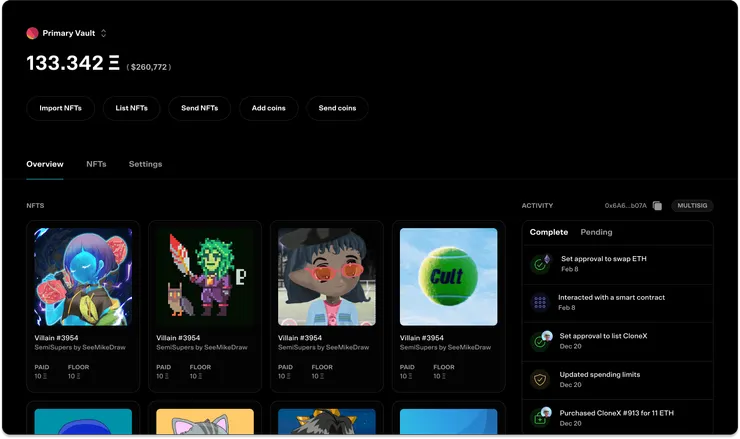This screenshot has width=740, height=439.
Task: Click Villain #3954 title under the tennis ball card
Action: click(421, 338)
